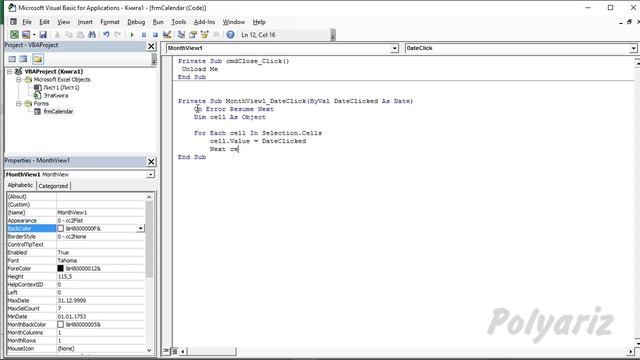Image resolution: width=640 pixels, height=360 pixels.
Task: Open the Tools menu
Action: (178, 22)
